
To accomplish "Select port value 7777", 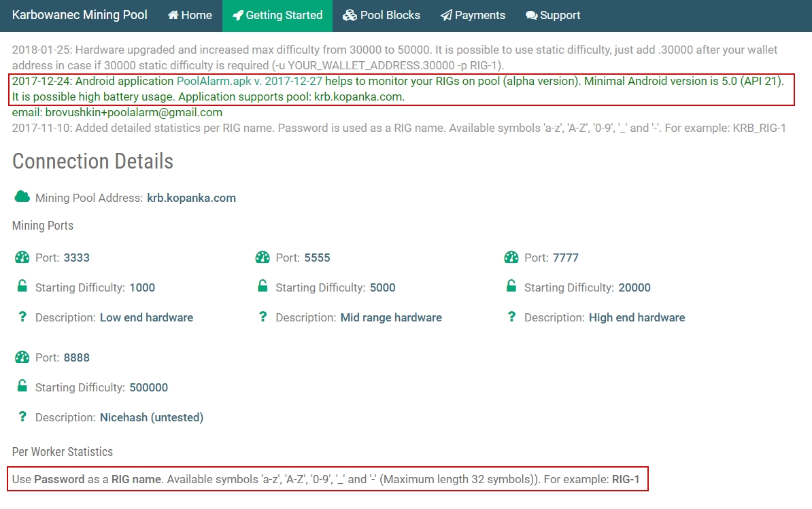I will click(x=566, y=258).
